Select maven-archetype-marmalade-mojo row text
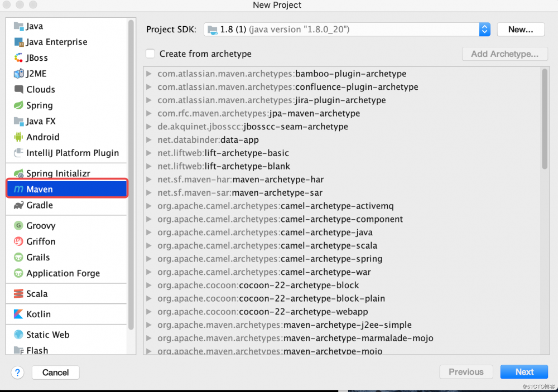The height and width of the screenshot is (392, 558). click(x=295, y=338)
